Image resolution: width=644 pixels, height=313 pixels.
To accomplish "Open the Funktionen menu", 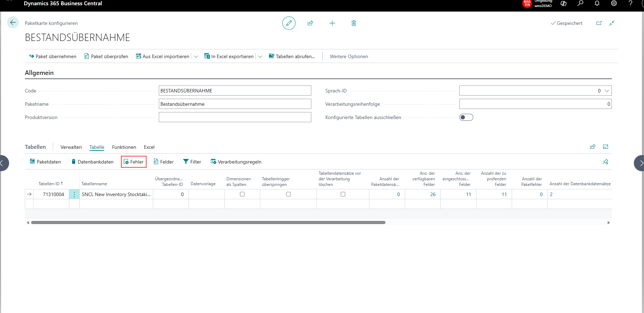I will click(124, 147).
